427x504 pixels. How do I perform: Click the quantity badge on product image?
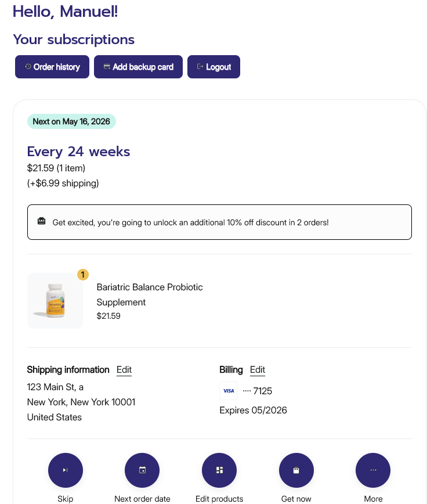coord(83,275)
